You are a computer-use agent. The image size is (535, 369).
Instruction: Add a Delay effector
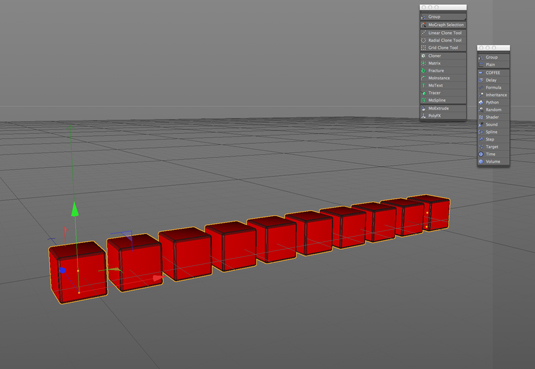pos(493,80)
